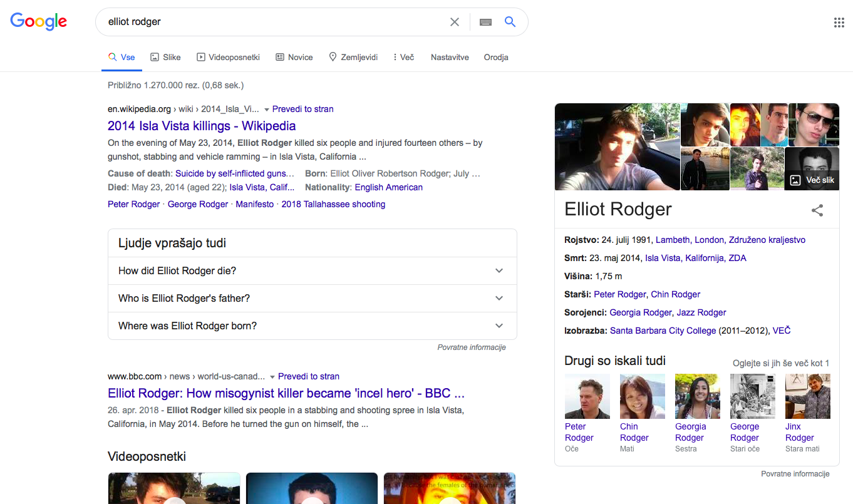Image resolution: width=853 pixels, height=504 pixels.
Task: Open the Georgia Rodger link under Sorojenci
Action: click(x=641, y=312)
